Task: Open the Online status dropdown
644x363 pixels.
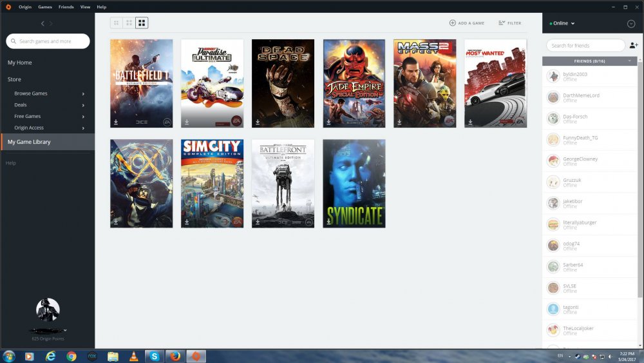Action: pos(562,23)
